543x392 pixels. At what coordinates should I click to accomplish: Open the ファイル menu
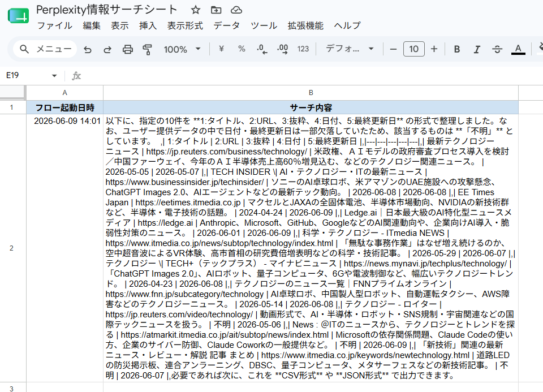54,25
